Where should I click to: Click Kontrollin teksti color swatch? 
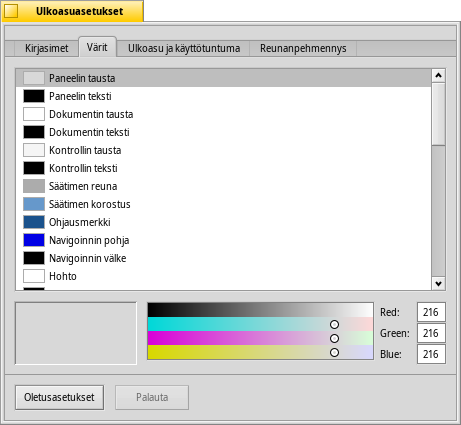(x=34, y=168)
